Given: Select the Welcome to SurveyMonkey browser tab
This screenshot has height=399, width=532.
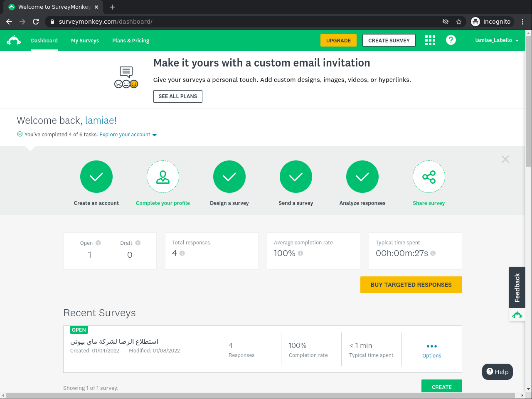Looking at the screenshot, I should coord(54,7).
